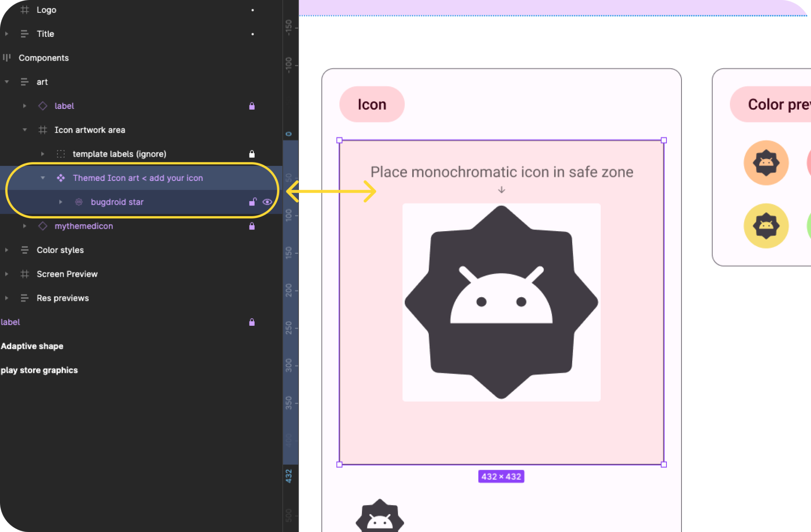The width and height of the screenshot is (811, 532).
Task: Click the pink Icon pill label on the canvas
Action: point(371,104)
